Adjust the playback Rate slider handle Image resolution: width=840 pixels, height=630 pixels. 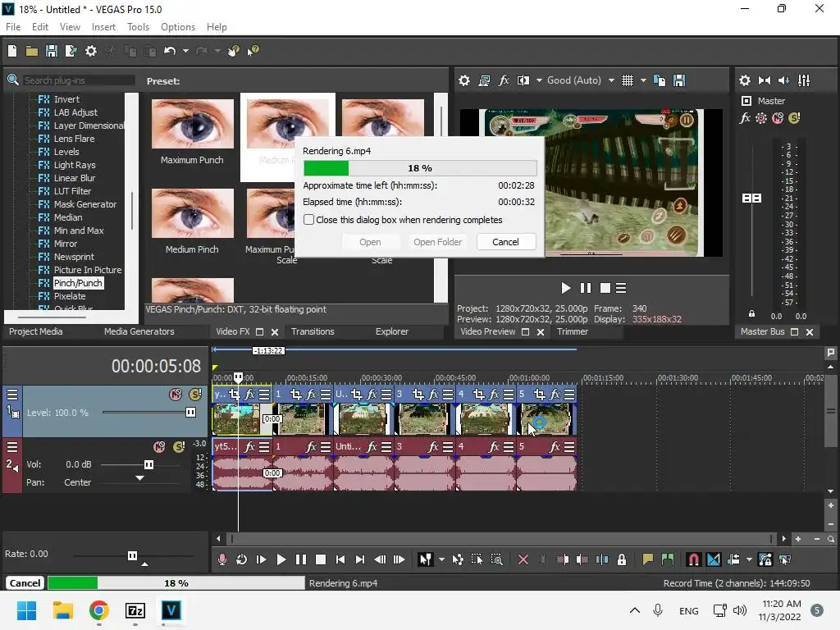tap(132, 555)
